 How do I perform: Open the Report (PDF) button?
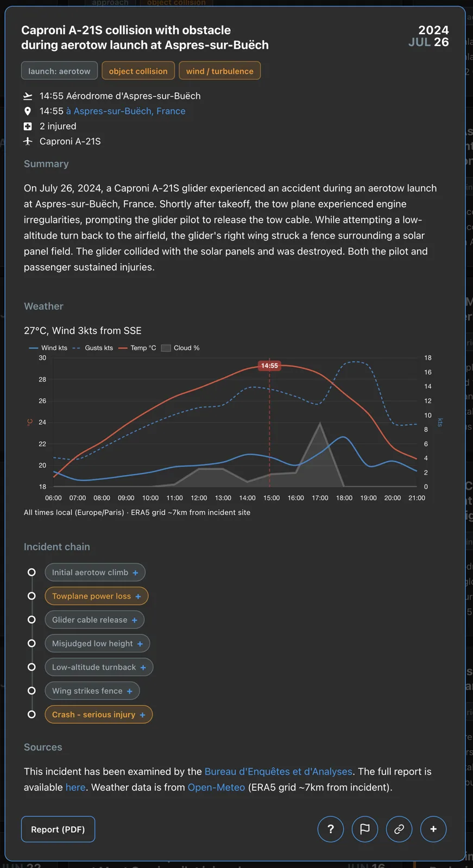(x=58, y=829)
